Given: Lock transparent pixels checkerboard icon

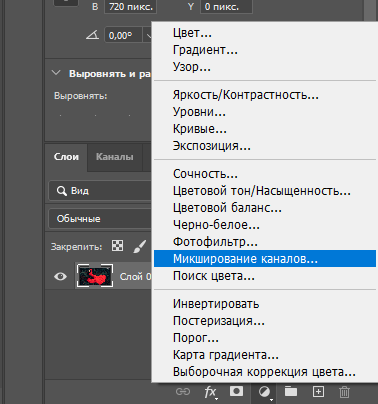Looking at the screenshot, I should pos(117,246).
